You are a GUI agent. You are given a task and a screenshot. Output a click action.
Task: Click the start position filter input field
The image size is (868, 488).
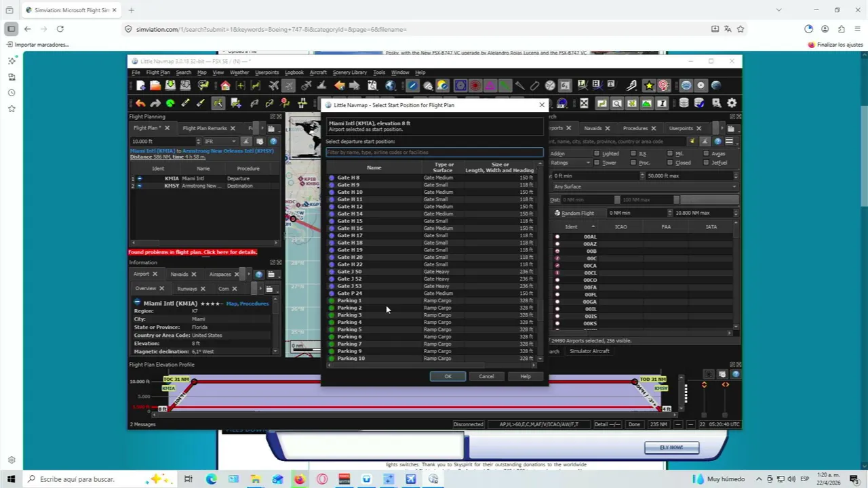tap(434, 152)
